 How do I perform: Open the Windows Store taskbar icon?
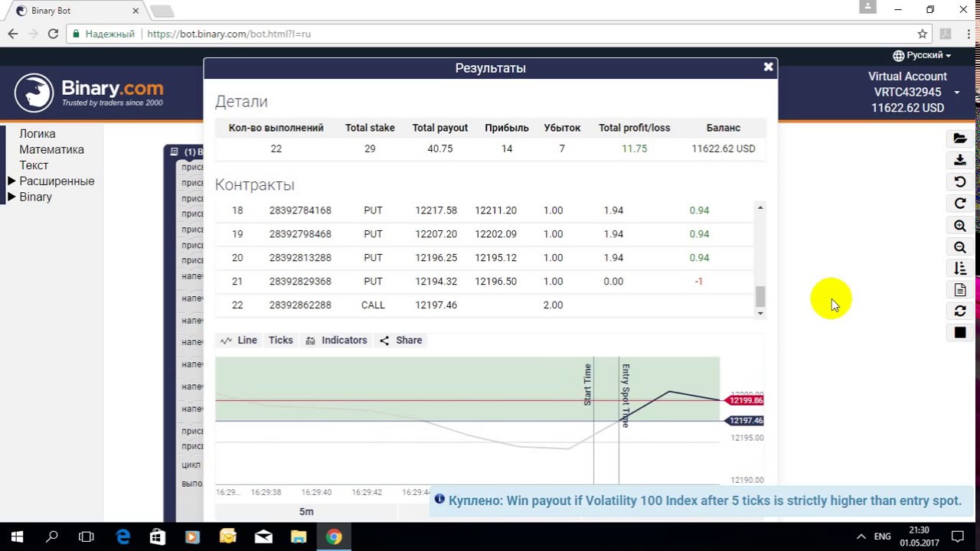[x=157, y=536]
